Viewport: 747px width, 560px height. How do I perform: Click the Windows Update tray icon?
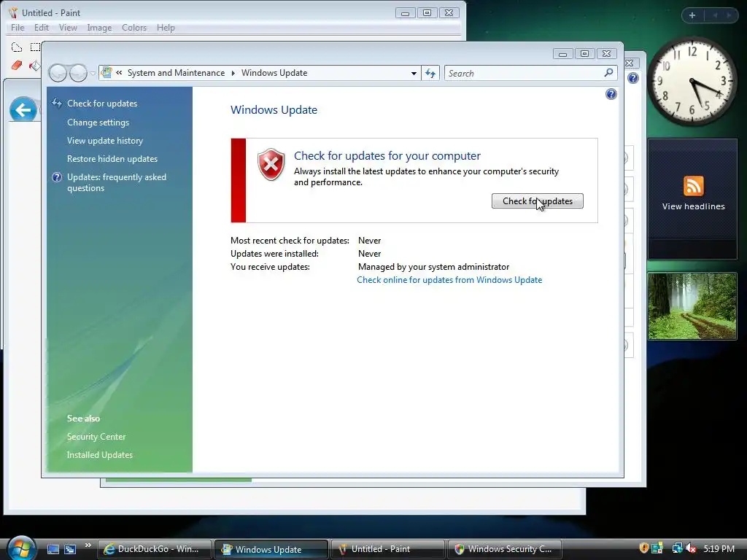pos(657,548)
